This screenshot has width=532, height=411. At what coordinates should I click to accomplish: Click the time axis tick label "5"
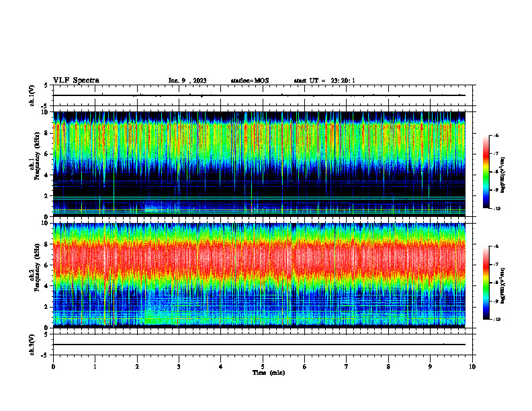[x=263, y=367]
